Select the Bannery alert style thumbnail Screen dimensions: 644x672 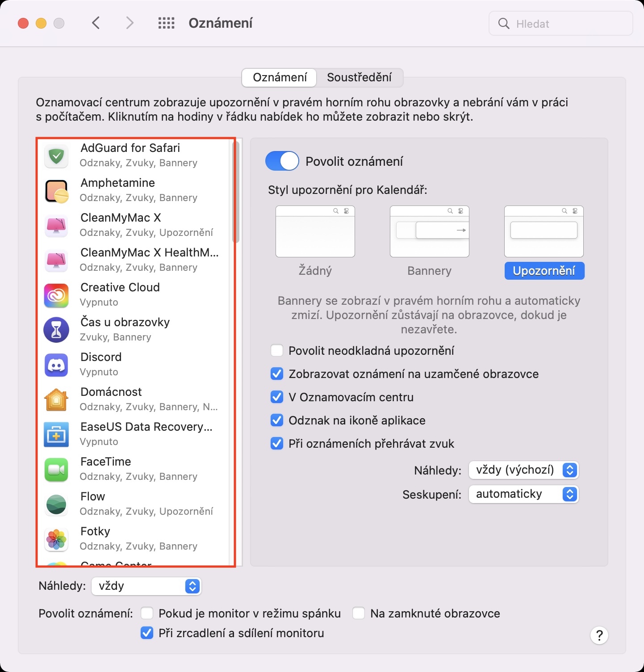click(x=430, y=231)
